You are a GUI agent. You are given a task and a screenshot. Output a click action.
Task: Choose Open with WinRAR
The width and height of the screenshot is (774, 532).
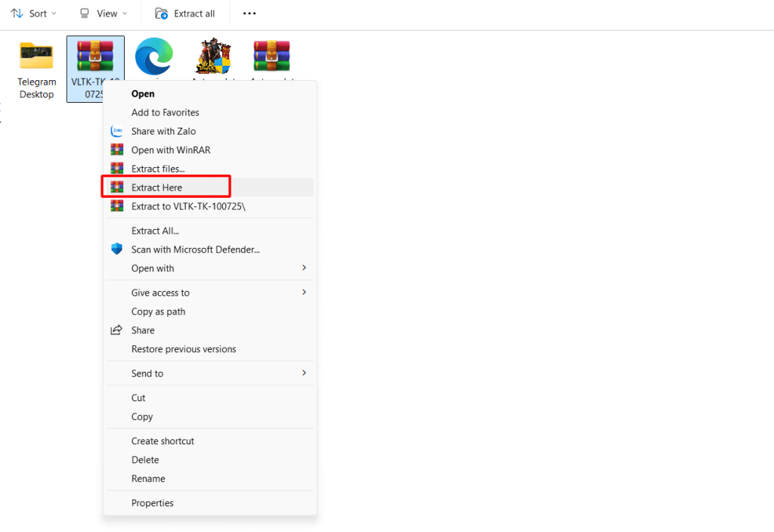171,150
